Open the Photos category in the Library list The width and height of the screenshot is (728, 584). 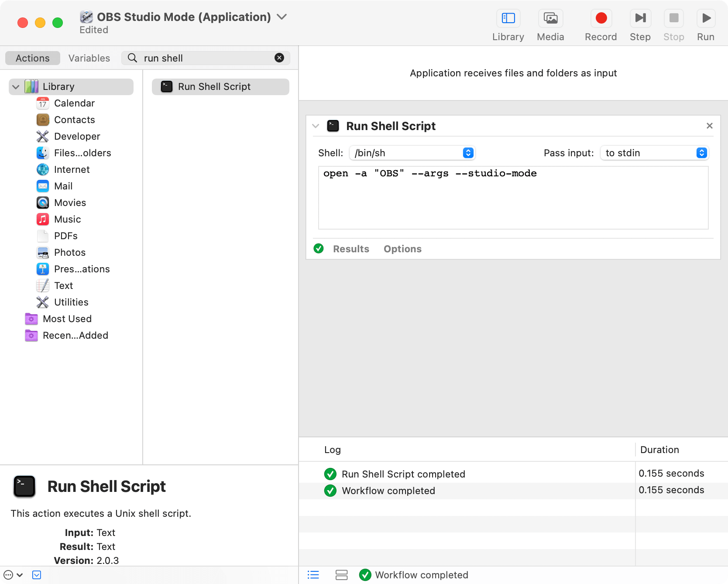pos(70,252)
